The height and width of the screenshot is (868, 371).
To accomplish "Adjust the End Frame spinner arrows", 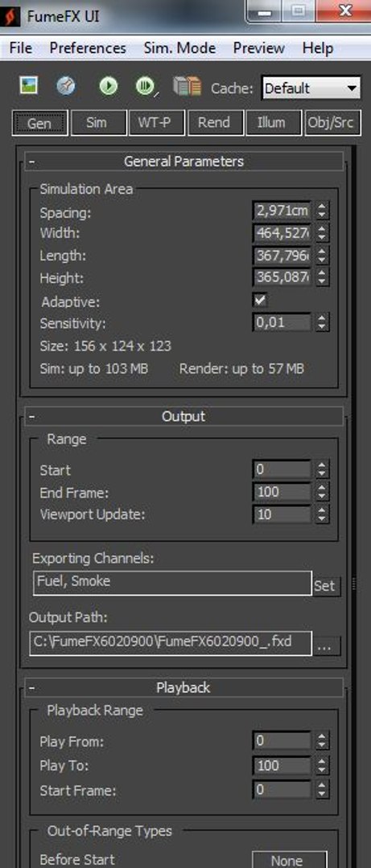I will point(322,492).
